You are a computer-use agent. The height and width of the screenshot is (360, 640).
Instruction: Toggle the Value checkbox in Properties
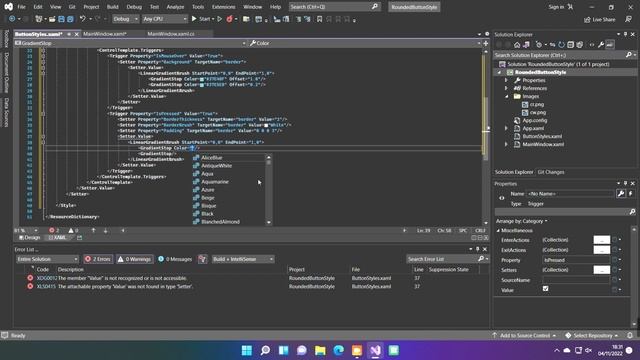546,289
